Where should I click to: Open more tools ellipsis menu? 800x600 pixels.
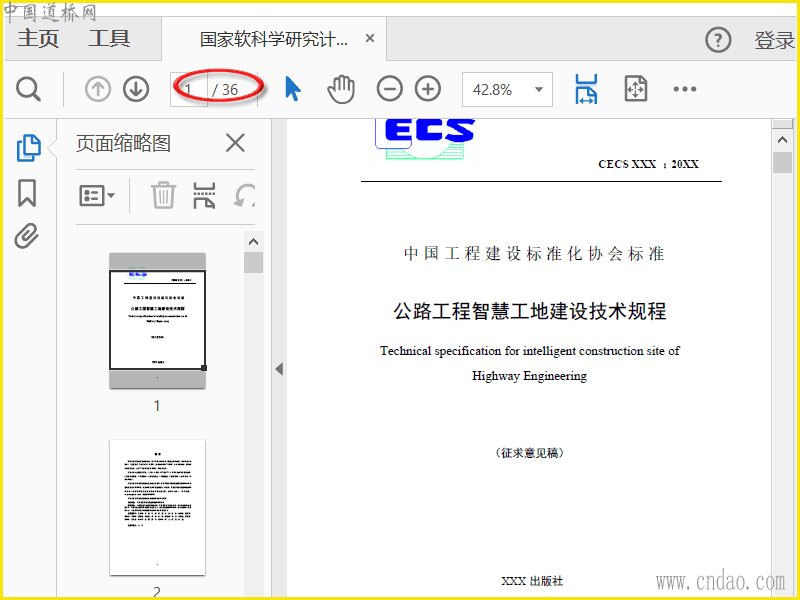685,89
